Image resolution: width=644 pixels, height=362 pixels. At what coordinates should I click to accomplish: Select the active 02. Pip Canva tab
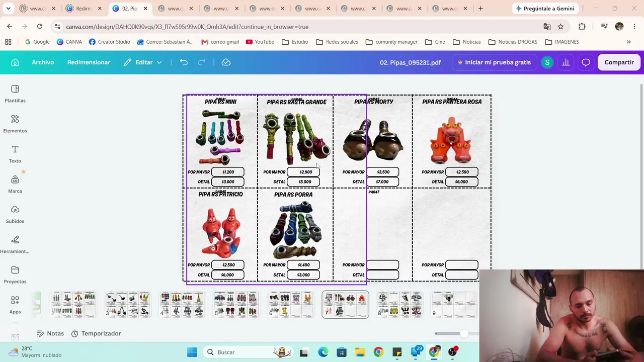click(x=129, y=9)
